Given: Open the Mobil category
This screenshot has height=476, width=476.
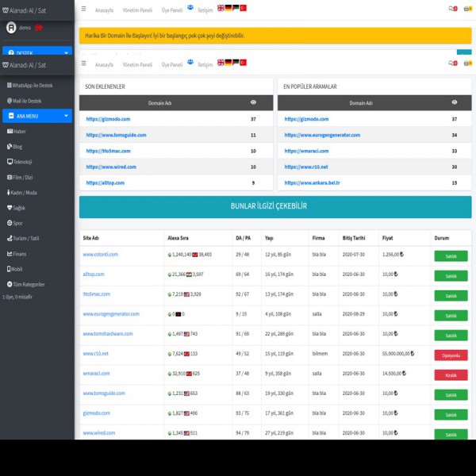Looking at the screenshot, I should [14, 269].
